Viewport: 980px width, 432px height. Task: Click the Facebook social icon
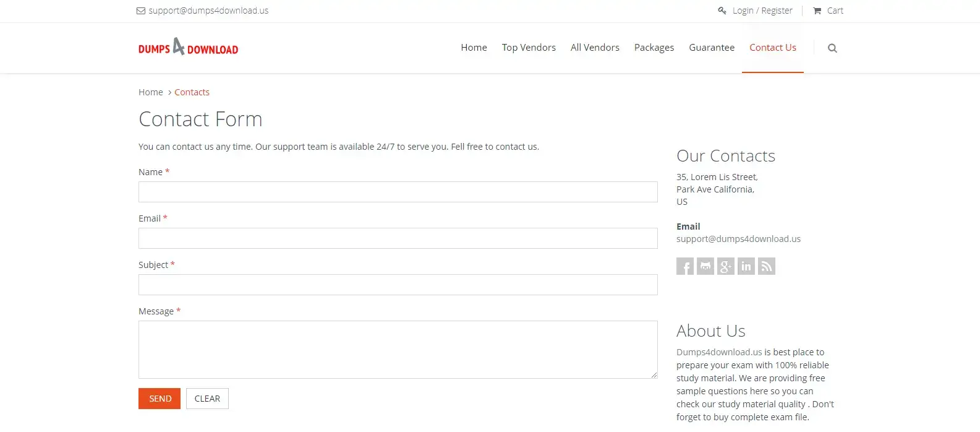[x=684, y=266]
